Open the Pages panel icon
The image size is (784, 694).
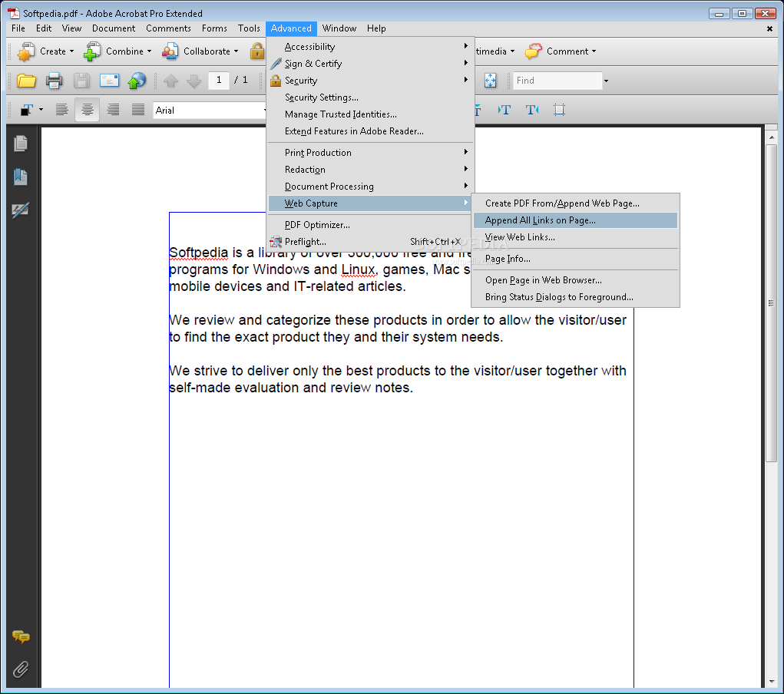21,144
